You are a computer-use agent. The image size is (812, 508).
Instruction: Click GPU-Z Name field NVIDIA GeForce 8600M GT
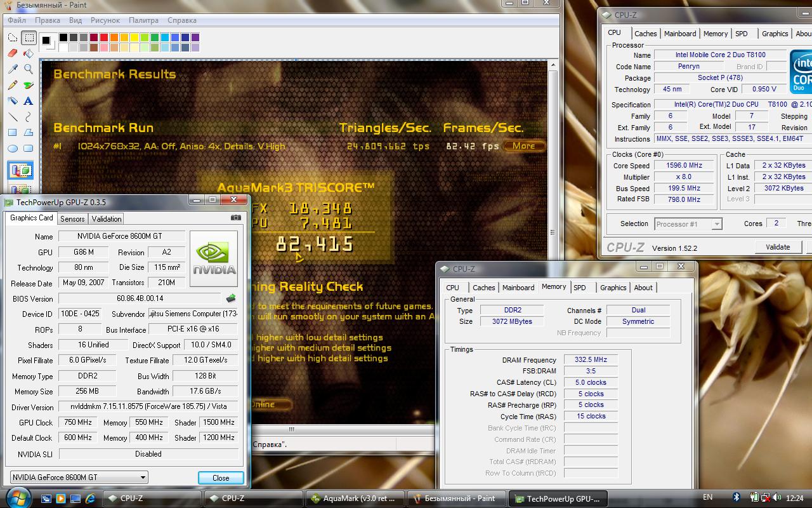click(122, 236)
